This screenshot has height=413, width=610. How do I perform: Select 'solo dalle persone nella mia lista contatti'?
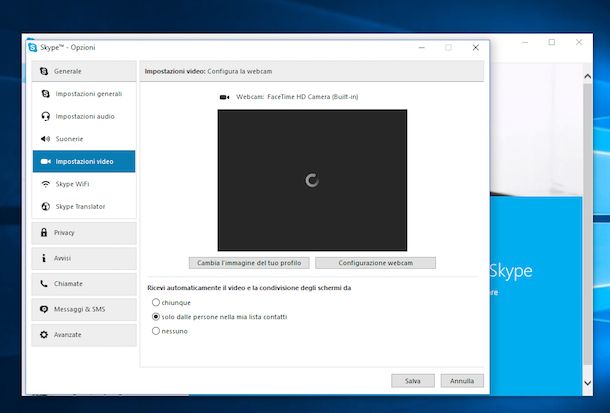point(155,316)
